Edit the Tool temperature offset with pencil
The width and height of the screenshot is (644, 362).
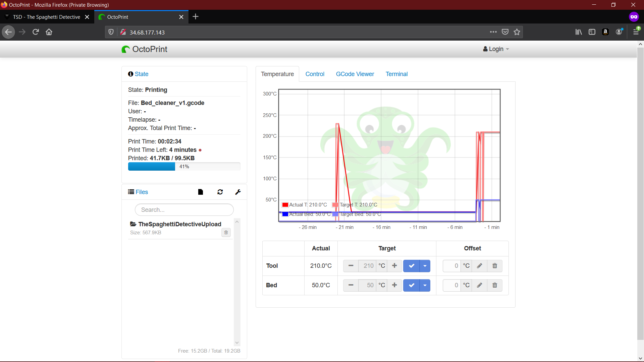tap(480, 266)
